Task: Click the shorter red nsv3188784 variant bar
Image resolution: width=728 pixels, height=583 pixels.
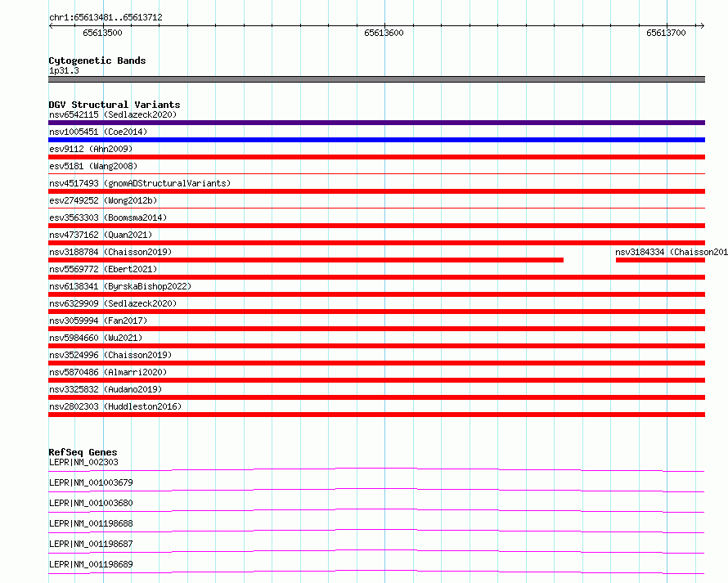Action: 306,260
